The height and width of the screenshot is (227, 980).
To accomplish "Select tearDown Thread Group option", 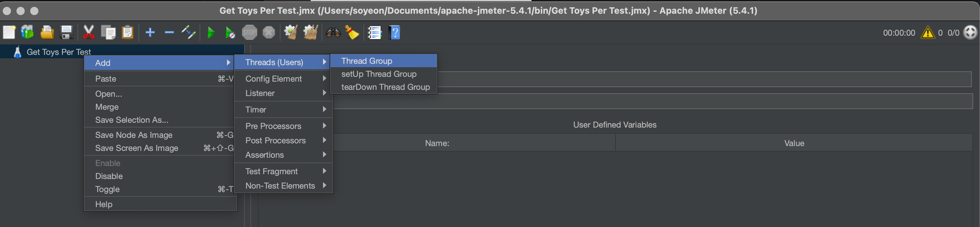I will coord(383,87).
